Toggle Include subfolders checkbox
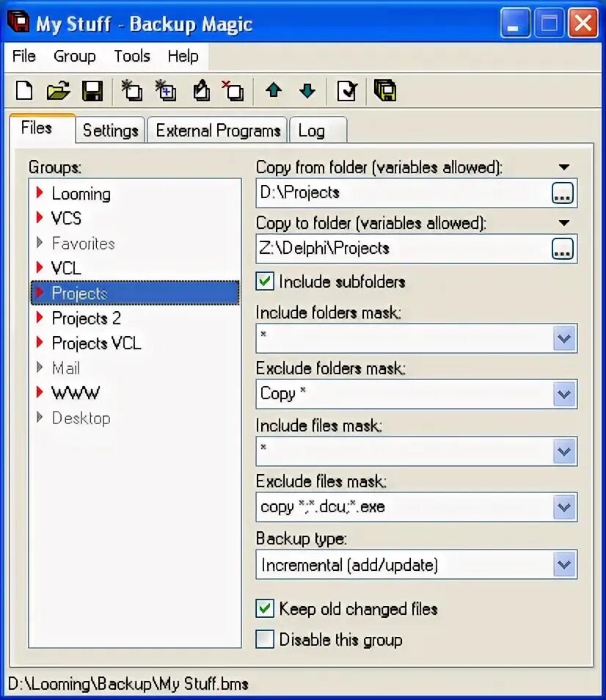Screen dimensions: 606x700 (265, 282)
